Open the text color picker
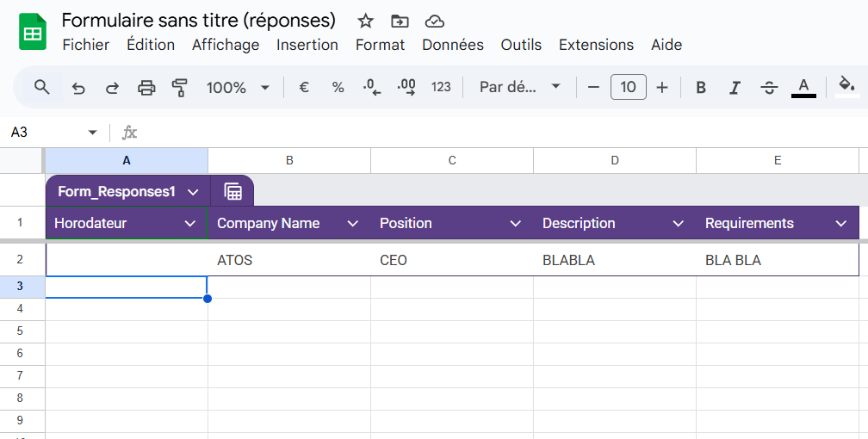The height and width of the screenshot is (439, 868). [803, 88]
